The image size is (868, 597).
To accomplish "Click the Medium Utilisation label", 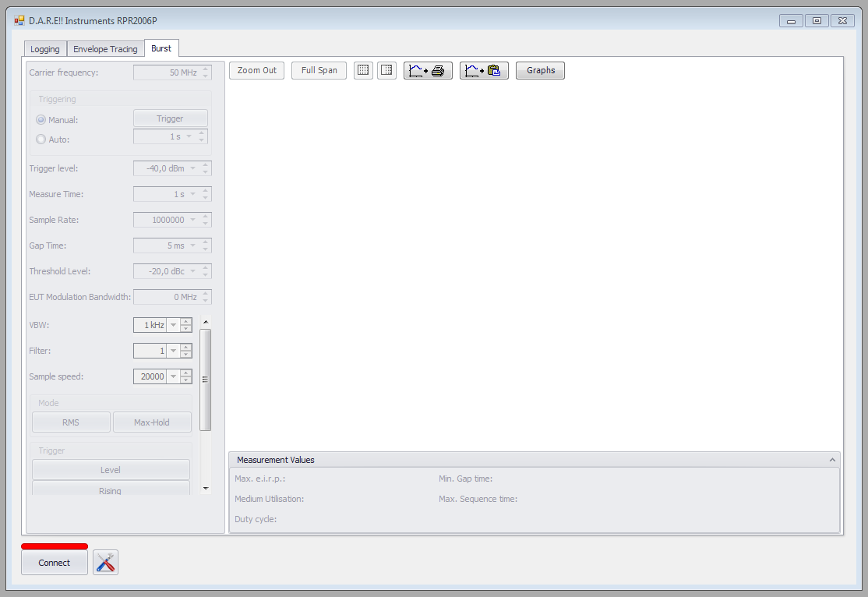I will click(269, 499).
